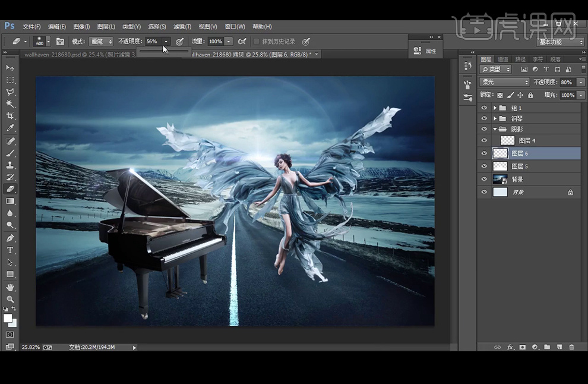Select the Rectangle shape tool
The height and width of the screenshot is (384, 588).
tap(10, 275)
